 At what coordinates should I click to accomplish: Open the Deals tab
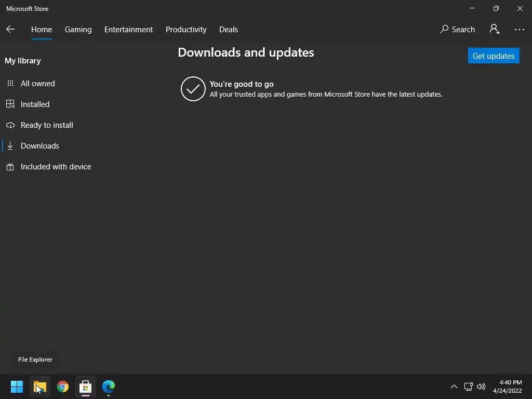click(x=229, y=30)
